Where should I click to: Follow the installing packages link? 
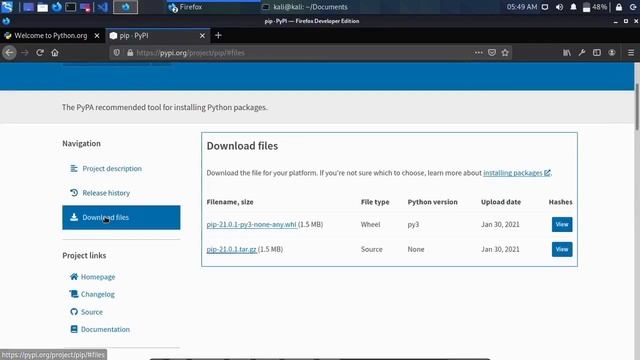(516, 173)
